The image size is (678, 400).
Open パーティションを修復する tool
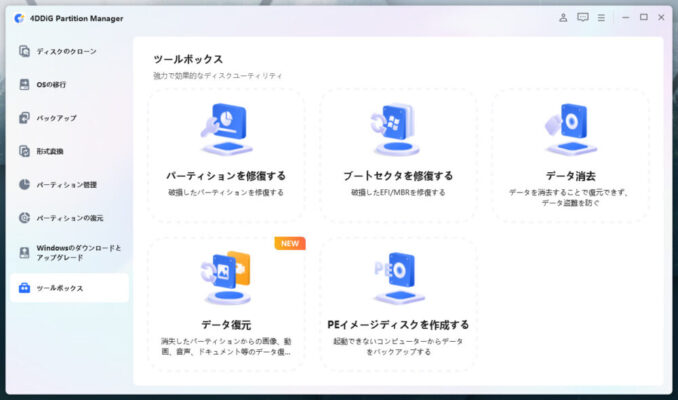click(x=226, y=156)
